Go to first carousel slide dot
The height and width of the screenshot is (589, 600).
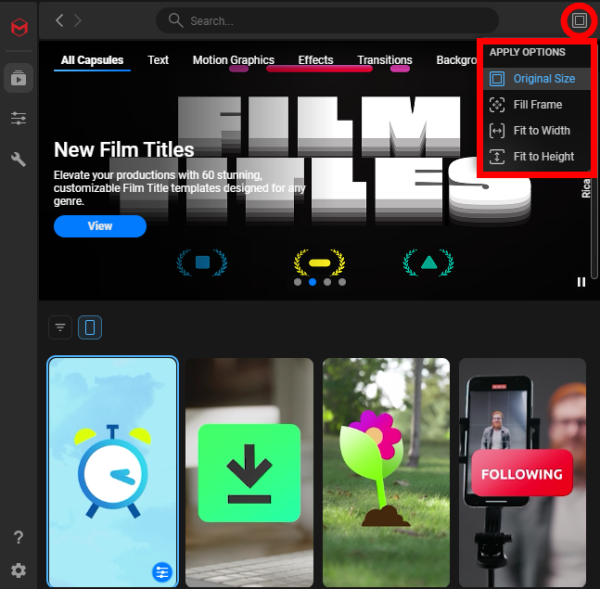point(298,282)
